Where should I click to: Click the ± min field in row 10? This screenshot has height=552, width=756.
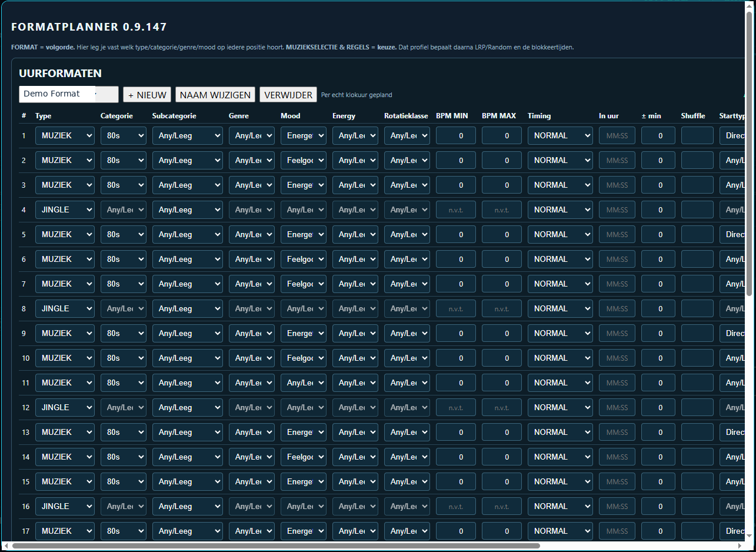(x=658, y=358)
